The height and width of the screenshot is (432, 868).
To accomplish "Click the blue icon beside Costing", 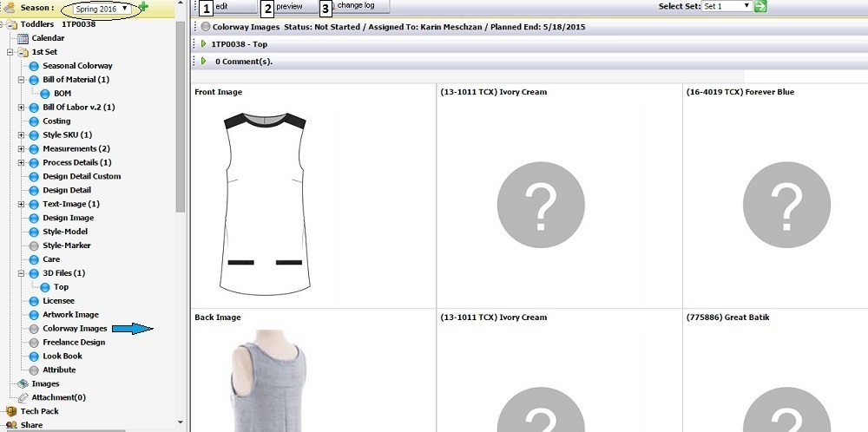I will (34, 121).
